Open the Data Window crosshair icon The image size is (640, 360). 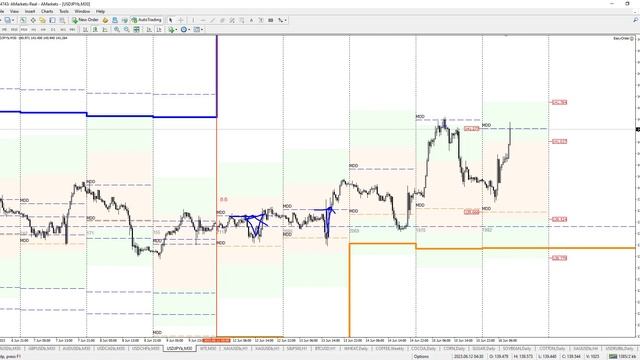[33, 20]
